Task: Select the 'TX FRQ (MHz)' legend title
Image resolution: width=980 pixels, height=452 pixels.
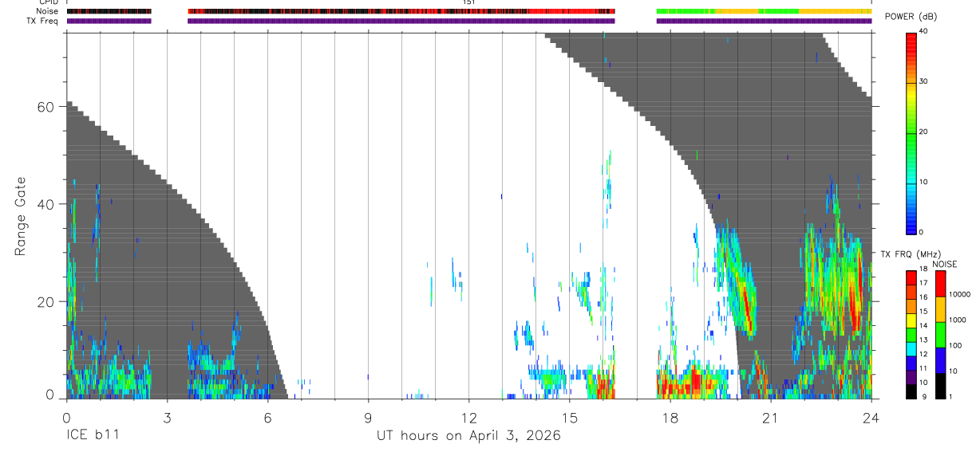Action: (x=911, y=254)
